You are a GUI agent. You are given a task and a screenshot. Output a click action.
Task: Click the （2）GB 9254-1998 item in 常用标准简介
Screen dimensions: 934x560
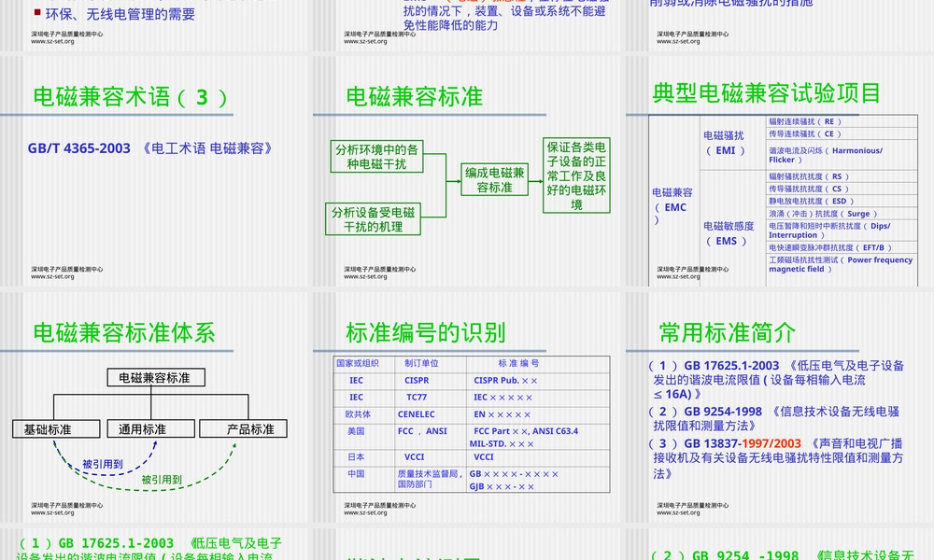[774, 418]
